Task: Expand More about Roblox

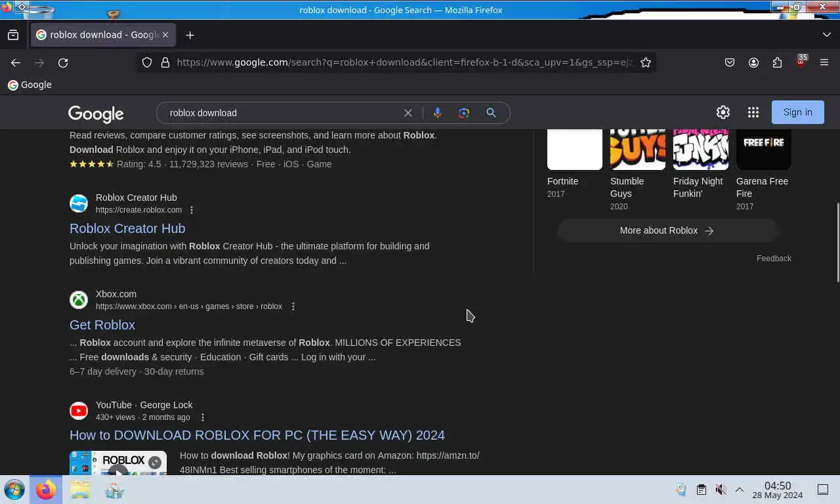Action: (x=667, y=230)
